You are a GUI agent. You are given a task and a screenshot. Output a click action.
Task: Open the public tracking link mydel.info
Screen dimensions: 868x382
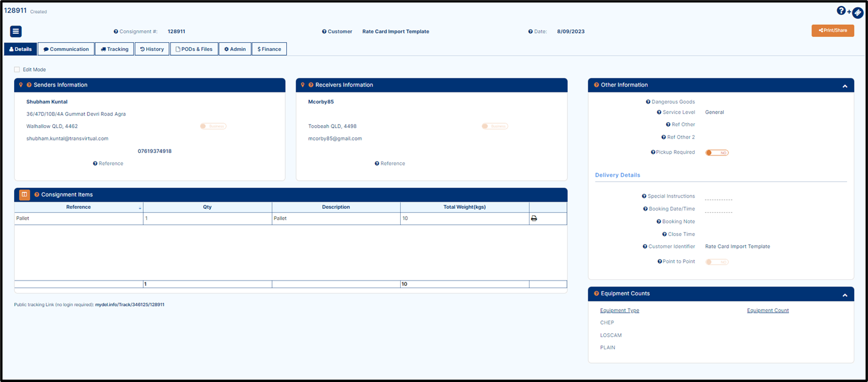(129, 304)
